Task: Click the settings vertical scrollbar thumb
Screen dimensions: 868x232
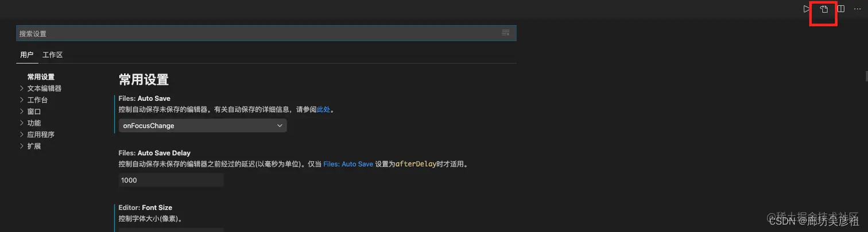Action: 866,76
